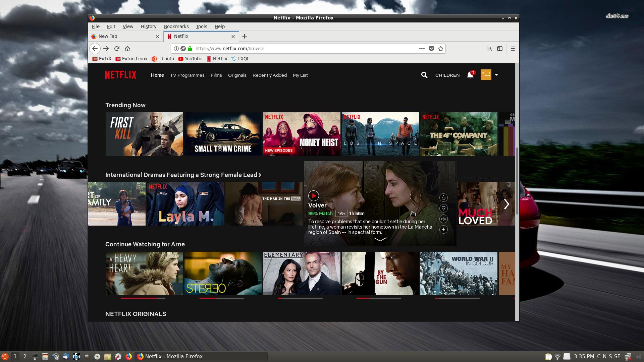Explore International Dramas row arrow
This screenshot has width=644, height=362.
[x=260, y=175]
